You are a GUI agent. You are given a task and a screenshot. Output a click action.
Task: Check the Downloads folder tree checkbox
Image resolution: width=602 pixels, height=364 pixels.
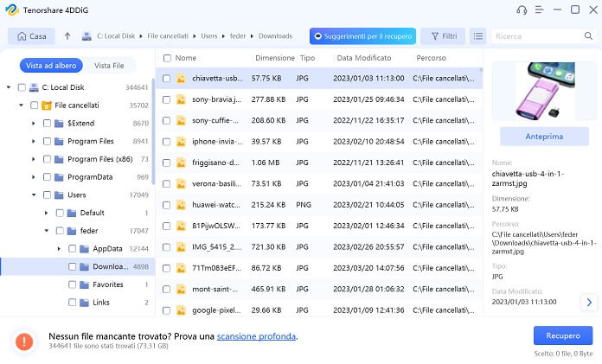click(72, 266)
